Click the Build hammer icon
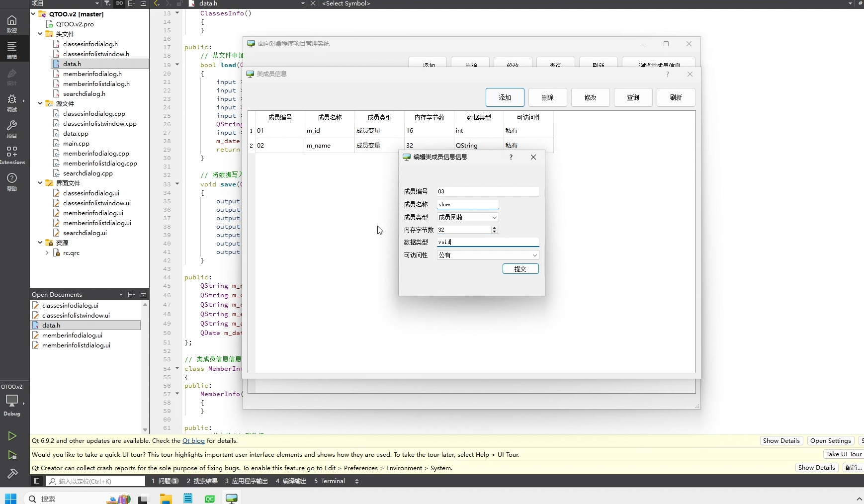This screenshot has width=864, height=504. point(12,473)
